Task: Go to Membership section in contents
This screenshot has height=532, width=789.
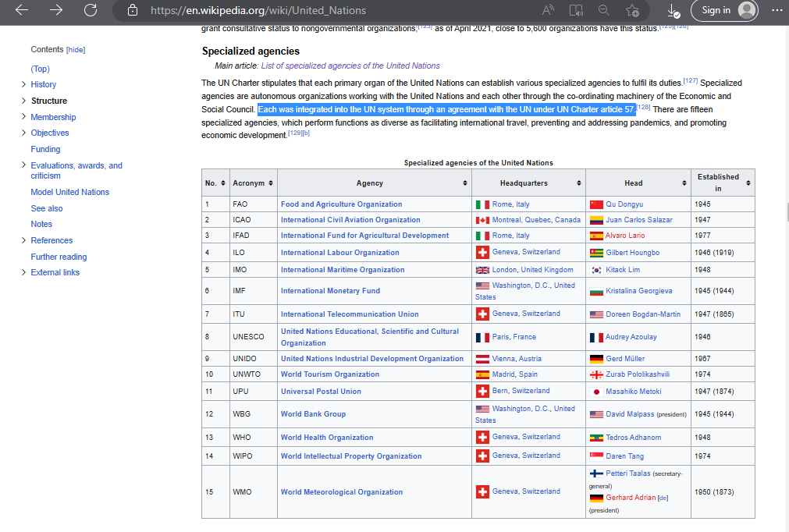Action: pyautogui.click(x=53, y=117)
